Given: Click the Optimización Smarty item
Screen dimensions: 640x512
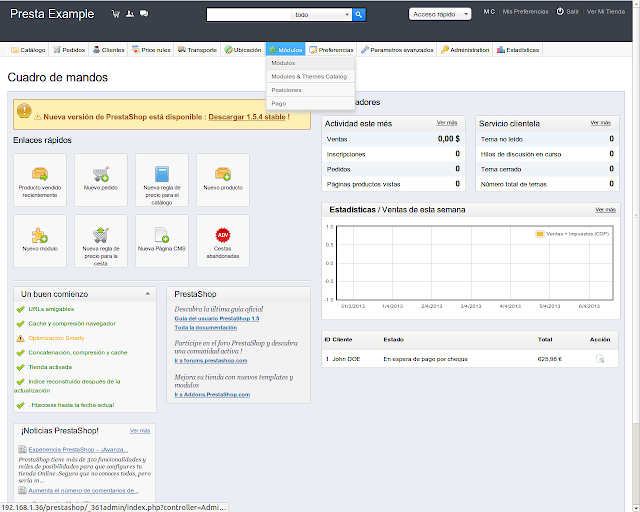Looking at the screenshot, I should click(x=56, y=338).
